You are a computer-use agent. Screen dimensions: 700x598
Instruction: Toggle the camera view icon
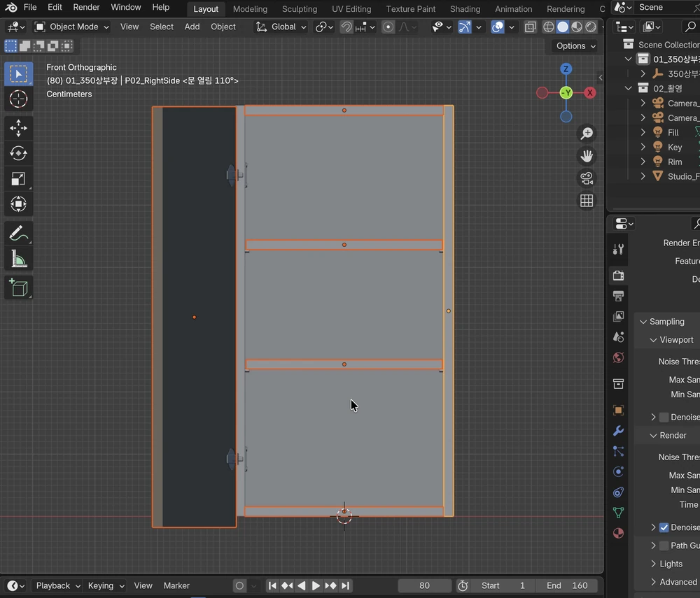[587, 178]
